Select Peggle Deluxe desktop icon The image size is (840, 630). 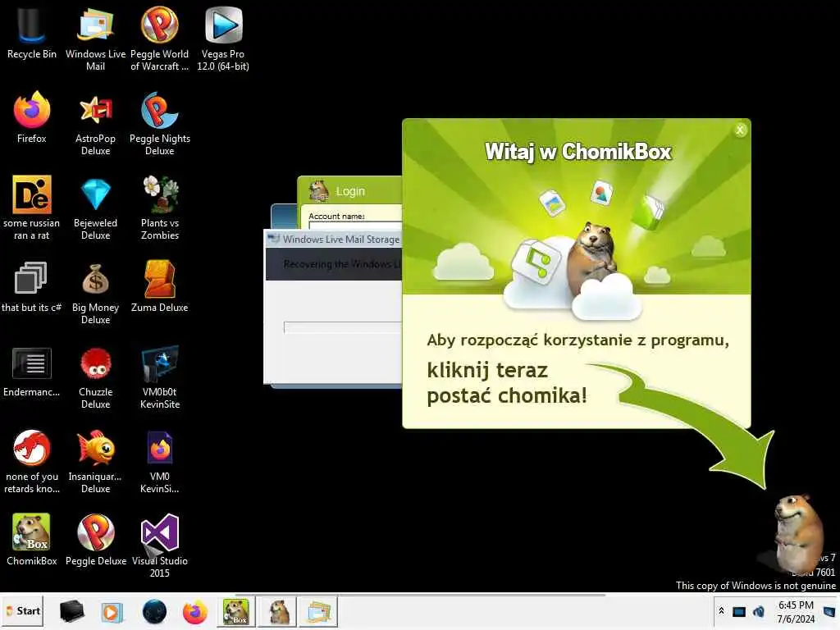tap(95, 540)
